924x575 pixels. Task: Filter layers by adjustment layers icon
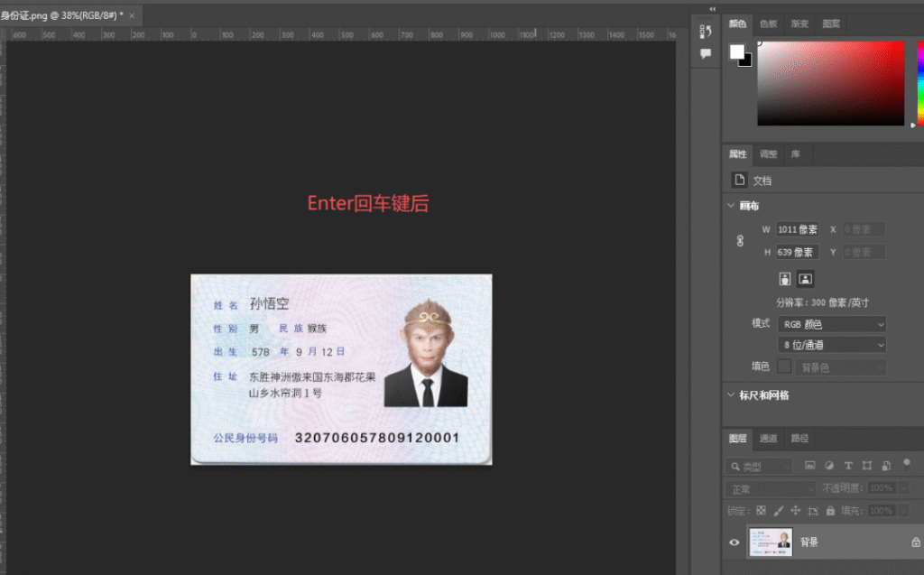coord(829,465)
